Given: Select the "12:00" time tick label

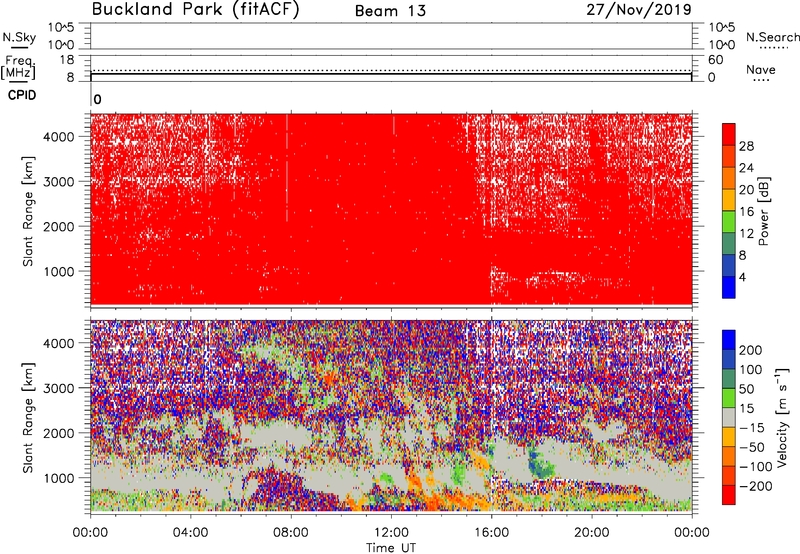Looking at the screenshot, I should tap(391, 533).
